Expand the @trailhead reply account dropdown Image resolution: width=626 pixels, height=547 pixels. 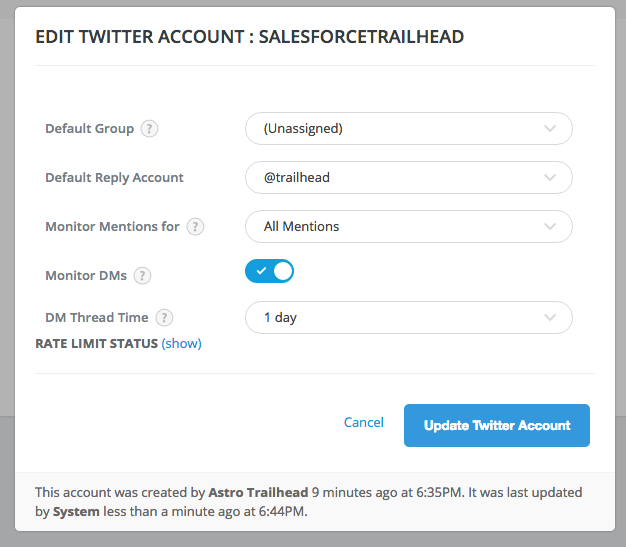[x=409, y=178]
